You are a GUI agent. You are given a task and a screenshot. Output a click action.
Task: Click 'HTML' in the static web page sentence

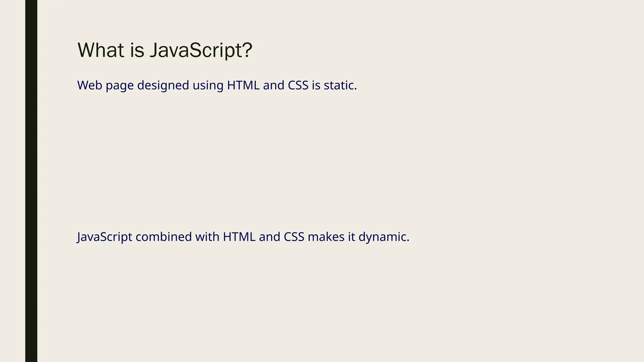click(x=243, y=85)
